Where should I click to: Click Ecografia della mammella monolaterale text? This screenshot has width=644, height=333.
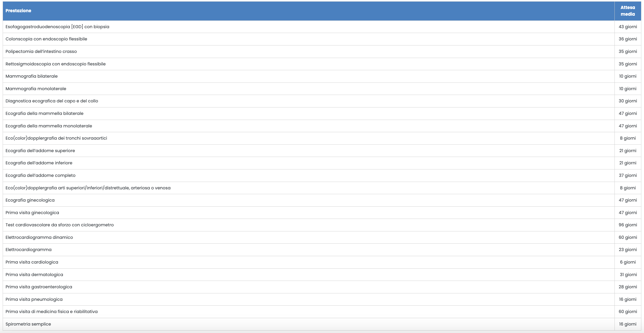[x=49, y=126]
